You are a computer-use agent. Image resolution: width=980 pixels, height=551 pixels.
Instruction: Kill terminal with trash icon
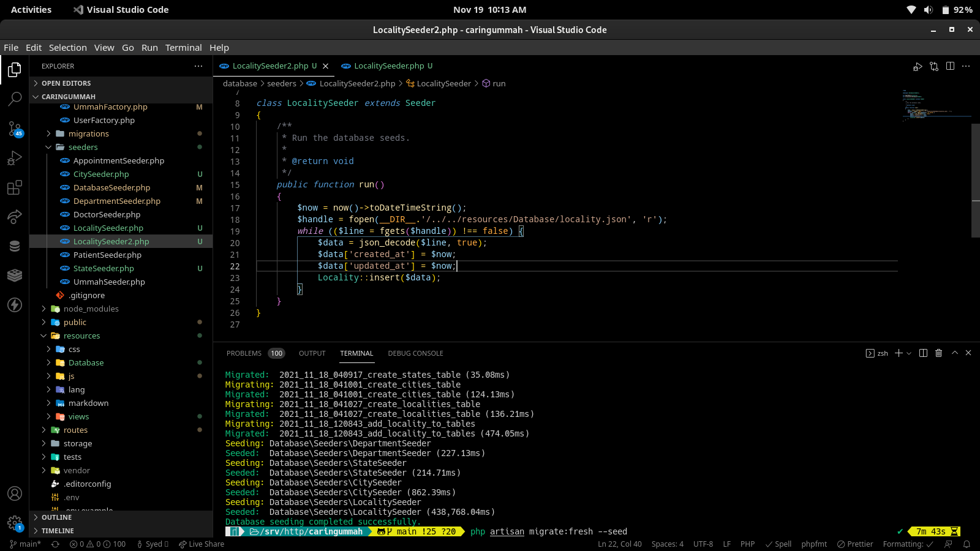click(938, 353)
